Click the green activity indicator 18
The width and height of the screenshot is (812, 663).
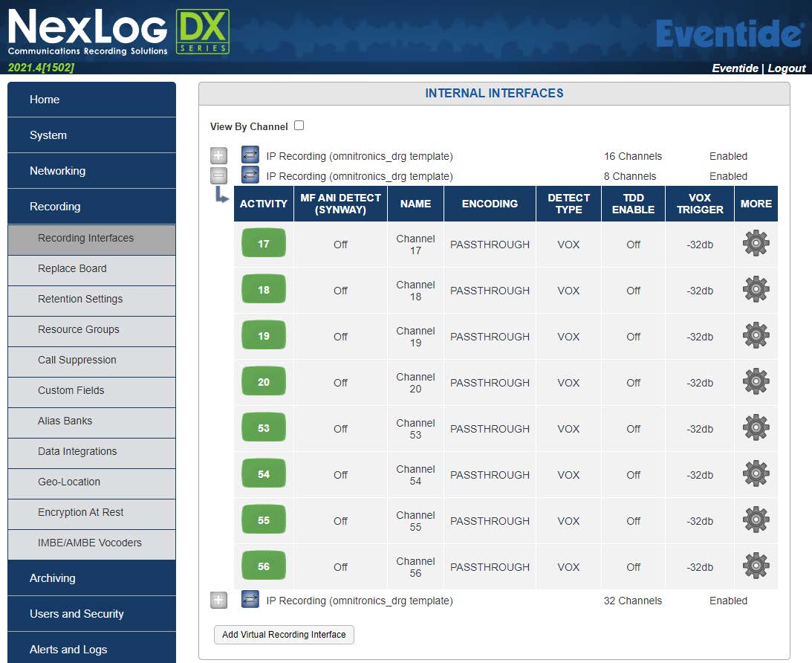264,290
